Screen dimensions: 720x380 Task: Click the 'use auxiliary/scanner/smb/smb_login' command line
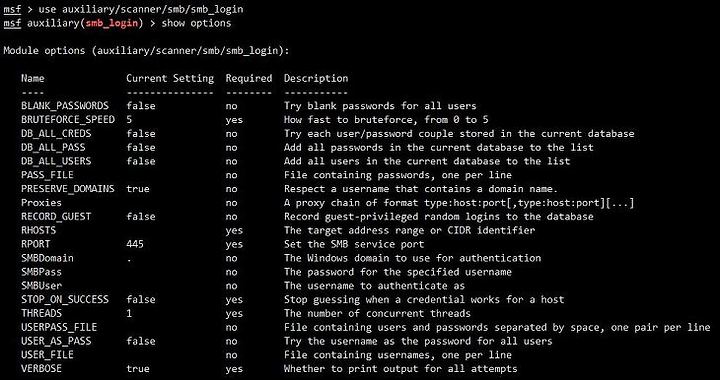click(x=141, y=9)
